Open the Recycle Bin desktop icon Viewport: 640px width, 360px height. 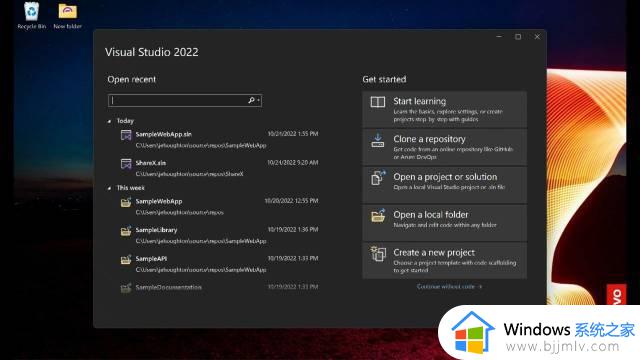31,16
